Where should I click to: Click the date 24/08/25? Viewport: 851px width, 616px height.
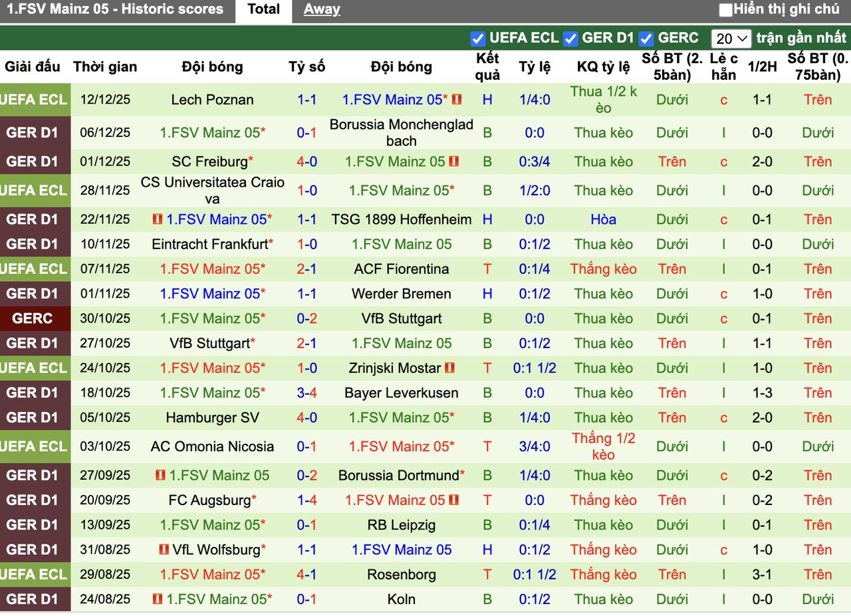pos(105,599)
